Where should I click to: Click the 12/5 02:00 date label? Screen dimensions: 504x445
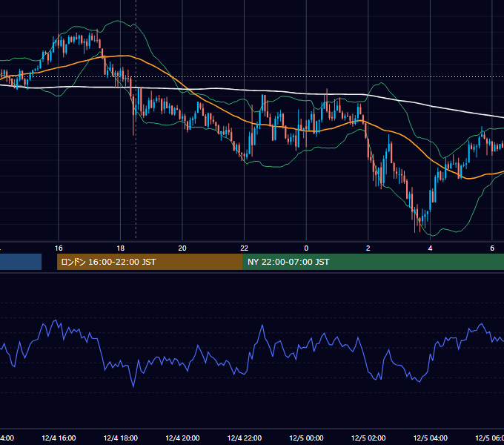[368, 438]
